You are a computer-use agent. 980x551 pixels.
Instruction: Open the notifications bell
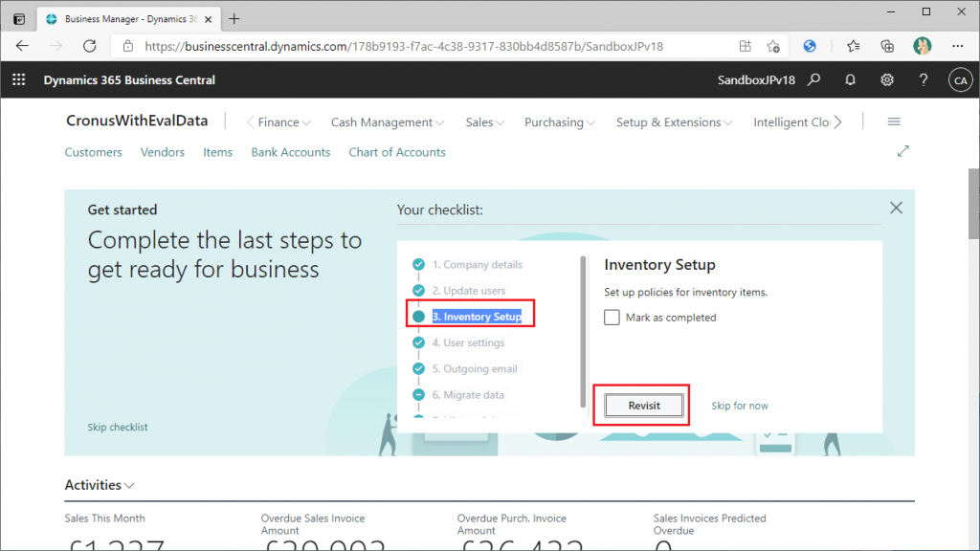(850, 80)
